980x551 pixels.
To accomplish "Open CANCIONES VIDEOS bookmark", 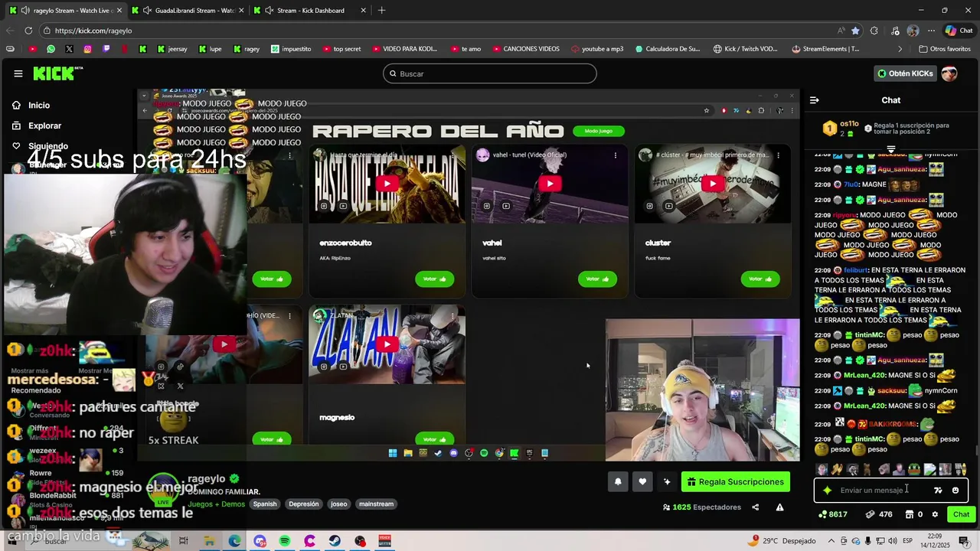I will [x=525, y=49].
